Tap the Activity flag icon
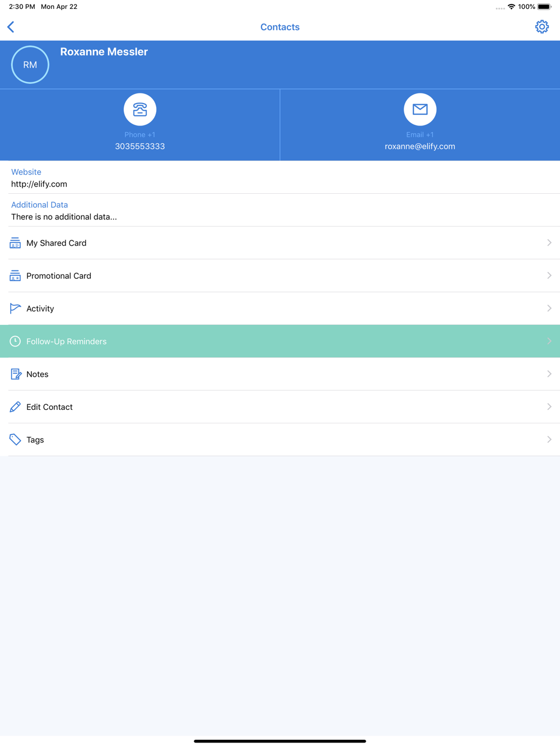This screenshot has height=747, width=560. (15, 309)
